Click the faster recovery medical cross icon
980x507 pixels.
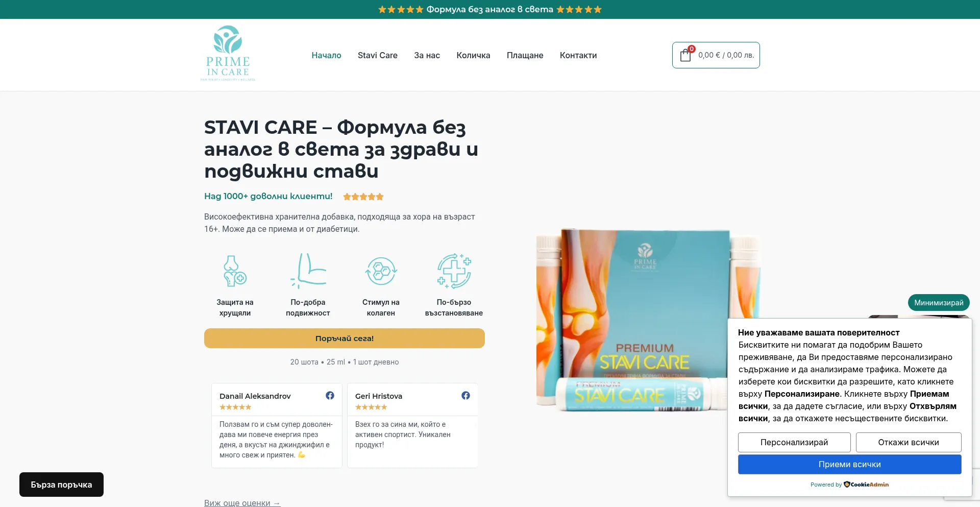(454, 271)
